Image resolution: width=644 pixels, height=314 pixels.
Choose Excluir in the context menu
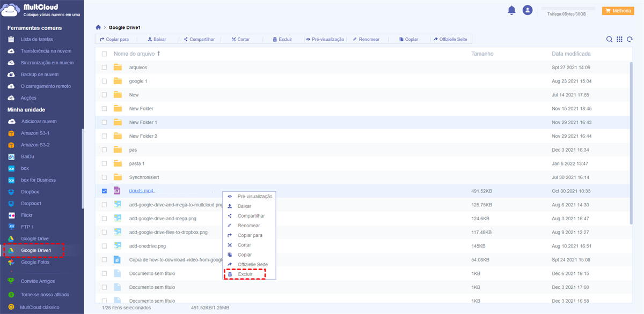[x=245, y=274]
